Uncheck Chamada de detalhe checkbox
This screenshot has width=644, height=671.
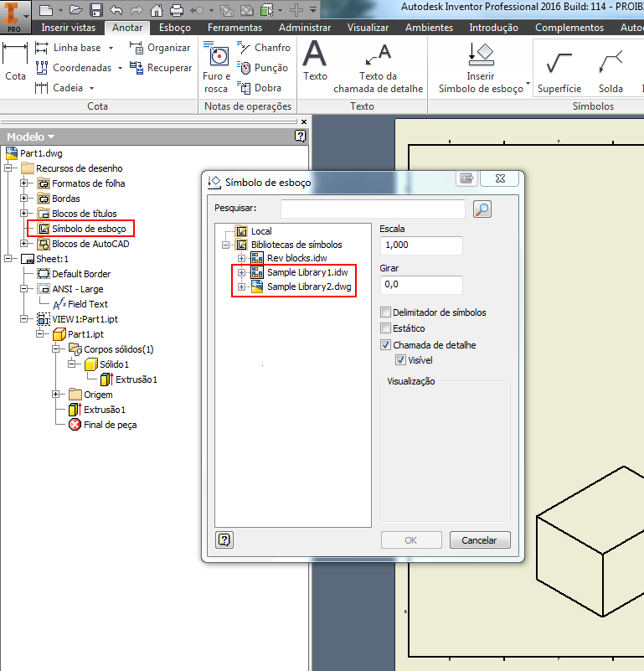[x=385, y=344]
